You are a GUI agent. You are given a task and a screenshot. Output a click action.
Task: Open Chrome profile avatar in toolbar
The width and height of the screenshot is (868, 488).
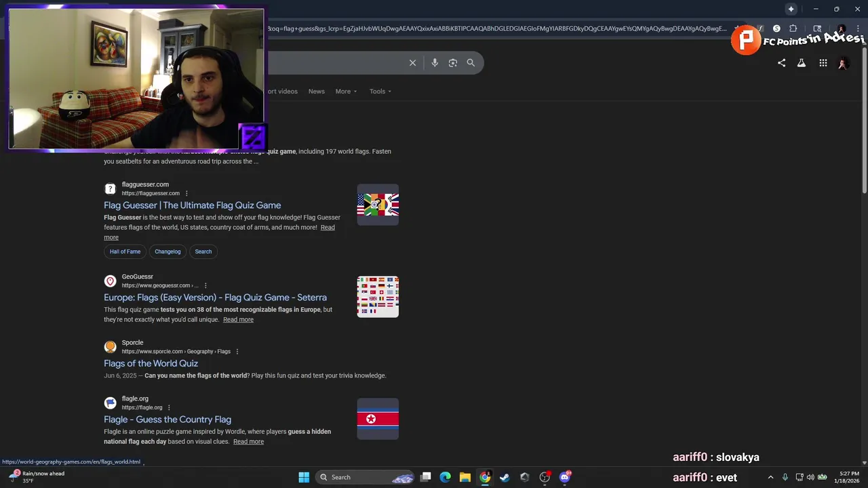(841, 28)
